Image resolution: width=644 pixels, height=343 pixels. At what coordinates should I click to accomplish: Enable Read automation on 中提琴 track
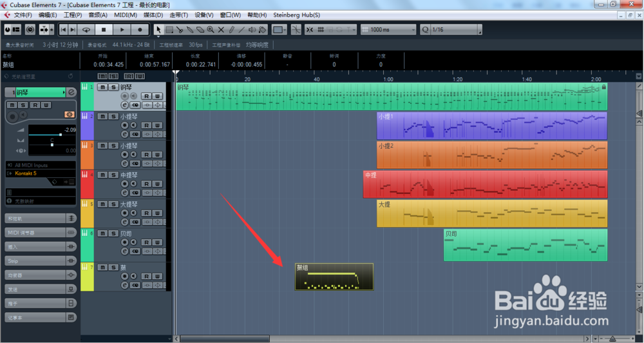147,184
